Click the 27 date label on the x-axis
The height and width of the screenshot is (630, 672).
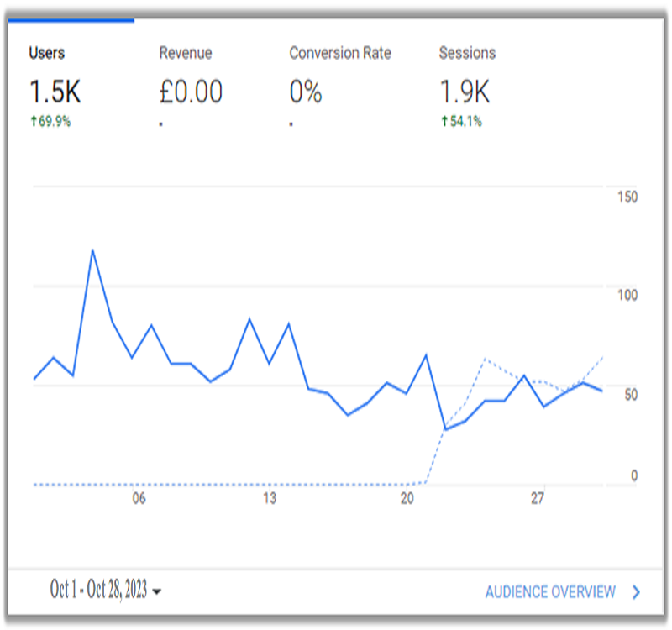(x=538, y=499)
